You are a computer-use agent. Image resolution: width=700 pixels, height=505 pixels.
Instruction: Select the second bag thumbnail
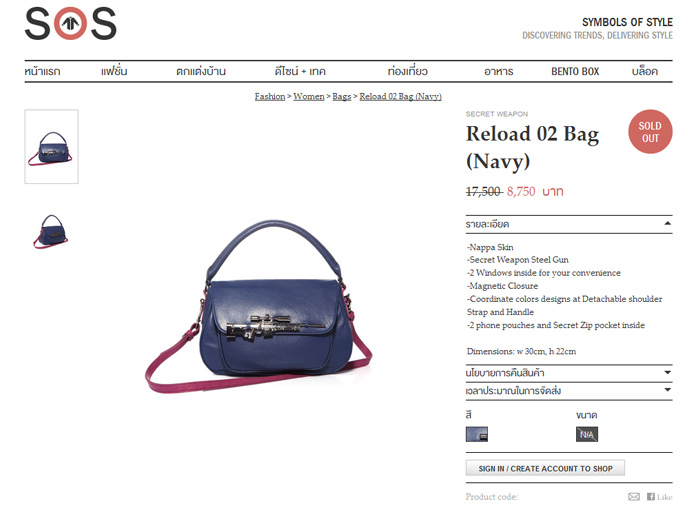click(x=51, y=231)
